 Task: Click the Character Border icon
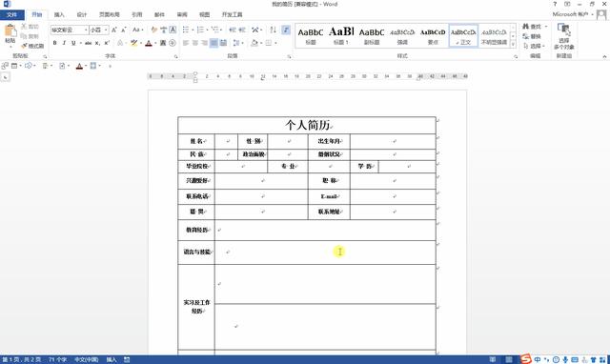point(173,30)
